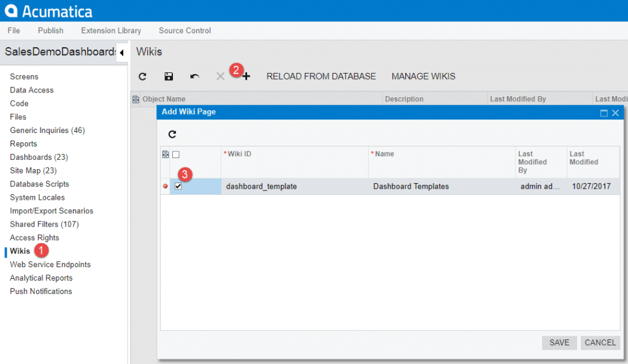Click grid column configurator icon in dialog table

pos(166,154)
